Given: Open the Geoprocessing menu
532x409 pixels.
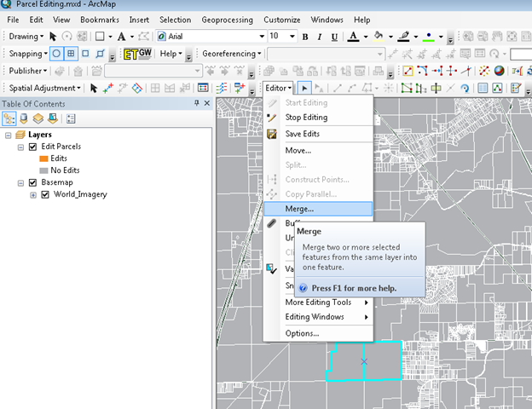Looking at the screenshot, I should pyautogui.click(x=228, y=20).
